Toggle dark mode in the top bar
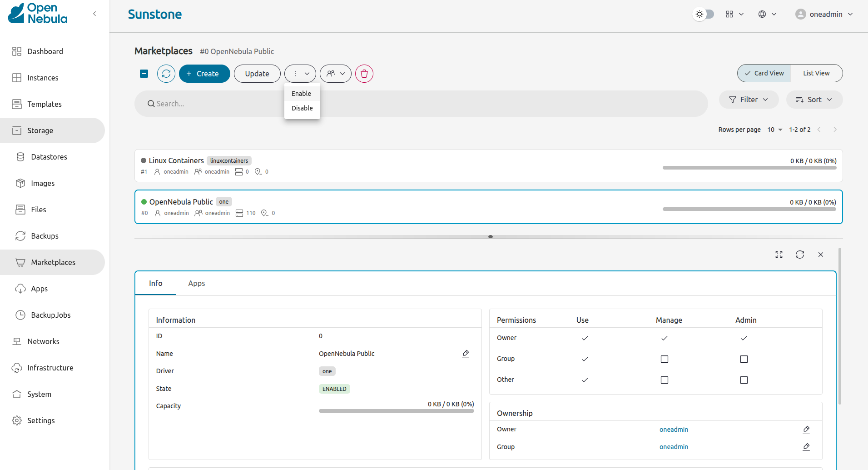The image size is (868, 470). click(x=703, y=14)
